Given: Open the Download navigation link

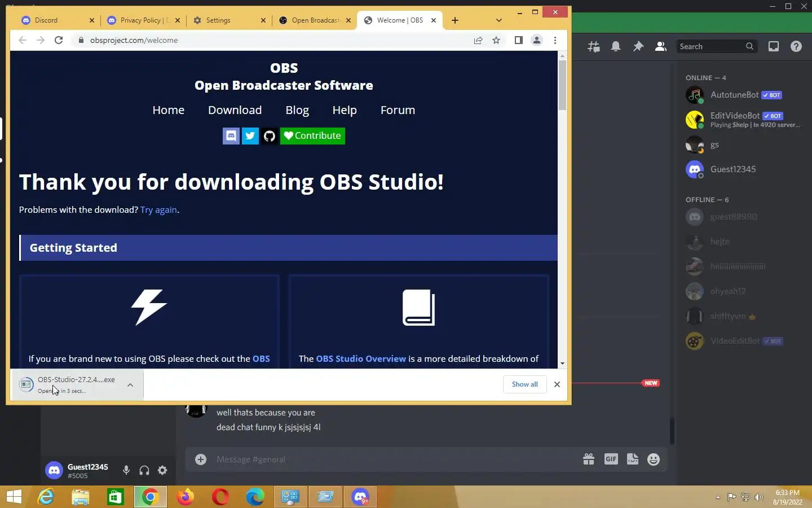Looking at the screenshot, I should 235,110.
